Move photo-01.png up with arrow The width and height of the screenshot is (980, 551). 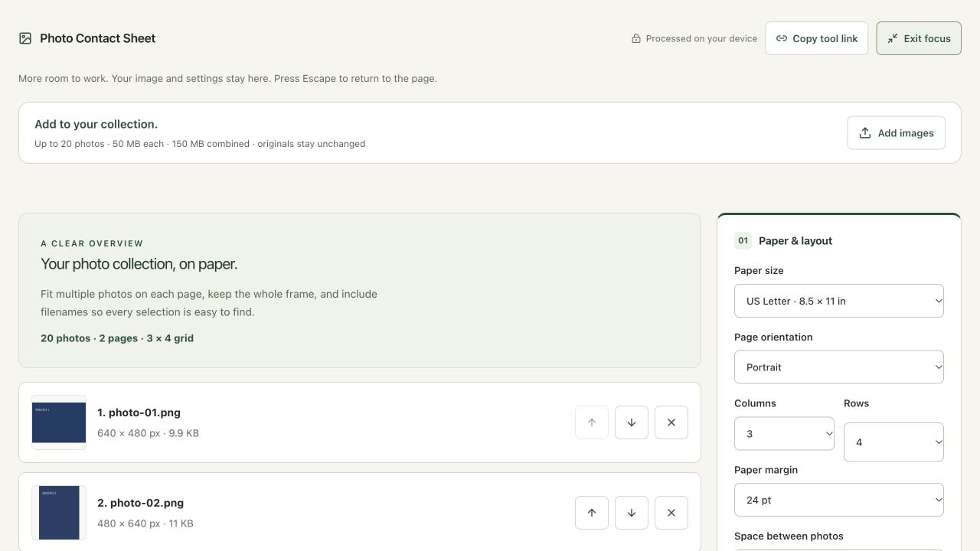pyautogui.click(x=592, y=422)
